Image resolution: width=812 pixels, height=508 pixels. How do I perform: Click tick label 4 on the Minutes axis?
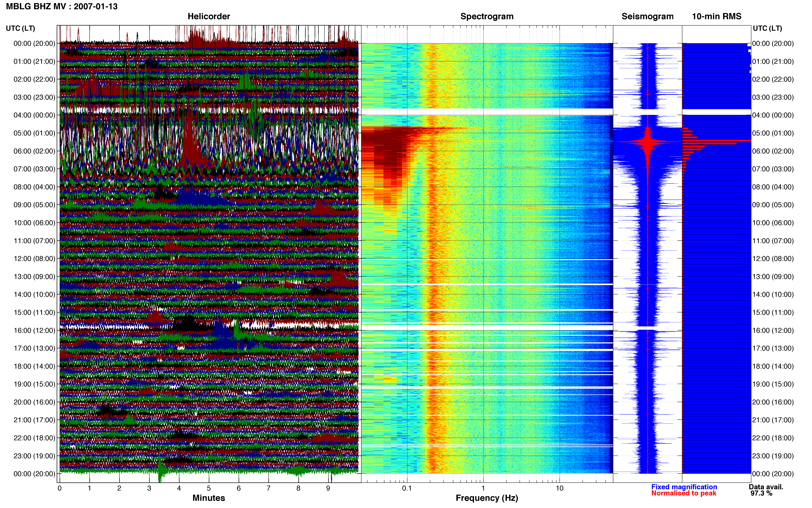179,488
